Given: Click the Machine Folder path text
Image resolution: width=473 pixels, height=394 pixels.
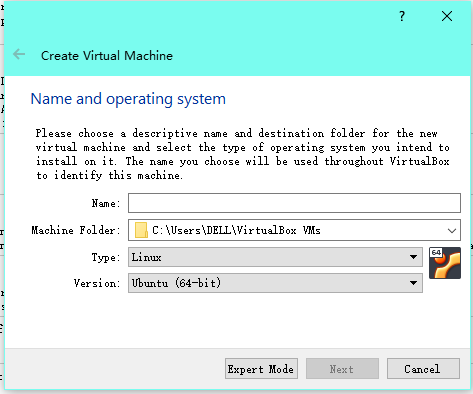Looking at the screenshot, I should pyautogui.click(x=236, y=230).
